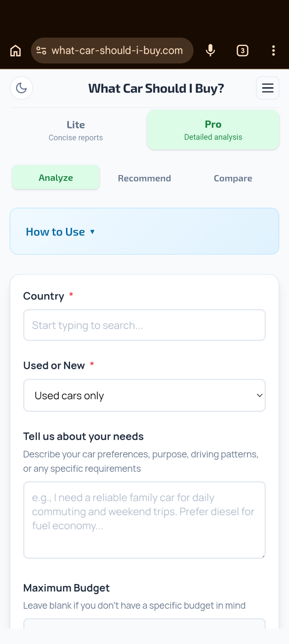Toggle dark mode using the moon icon
289x644 pixels.
pos(21,88)
